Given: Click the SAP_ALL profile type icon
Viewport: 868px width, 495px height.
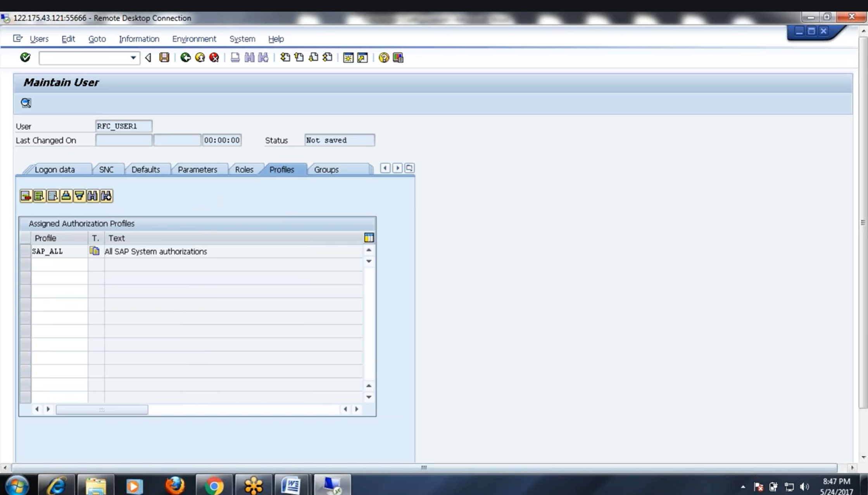Looking at the screenshot, I should pyautogui.click(x=95, y=251).
